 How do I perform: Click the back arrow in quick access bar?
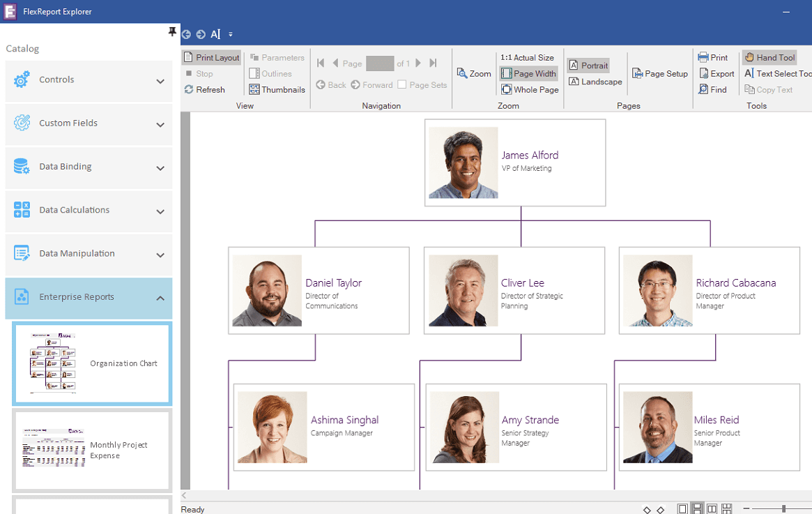click(186, 34)
